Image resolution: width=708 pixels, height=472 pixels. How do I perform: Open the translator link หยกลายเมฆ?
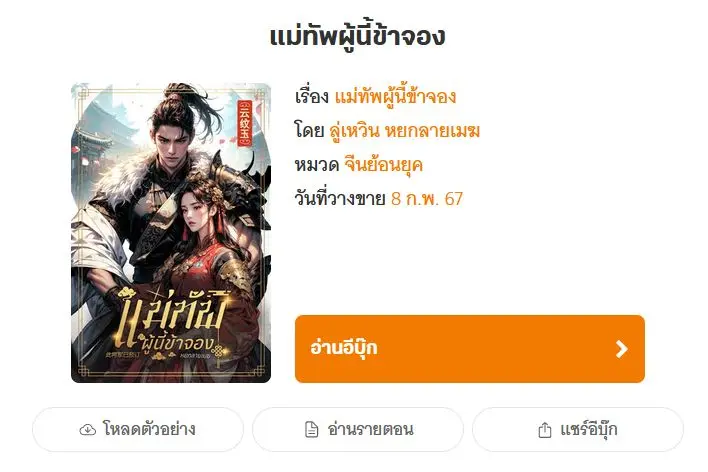[432, 131]
